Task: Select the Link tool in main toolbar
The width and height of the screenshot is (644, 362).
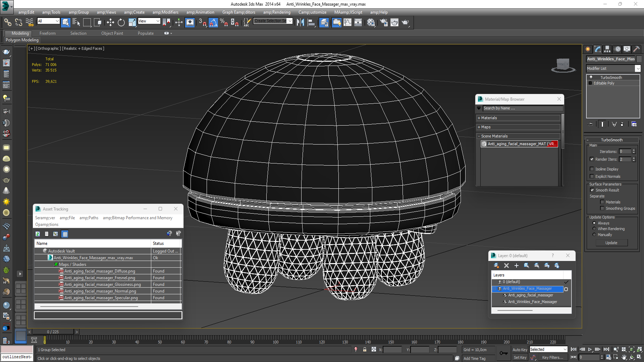Action: (7, 22)
